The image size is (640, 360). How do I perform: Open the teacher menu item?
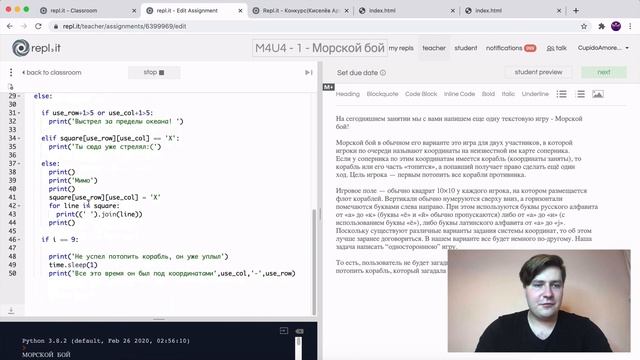[x=434, y=48]
